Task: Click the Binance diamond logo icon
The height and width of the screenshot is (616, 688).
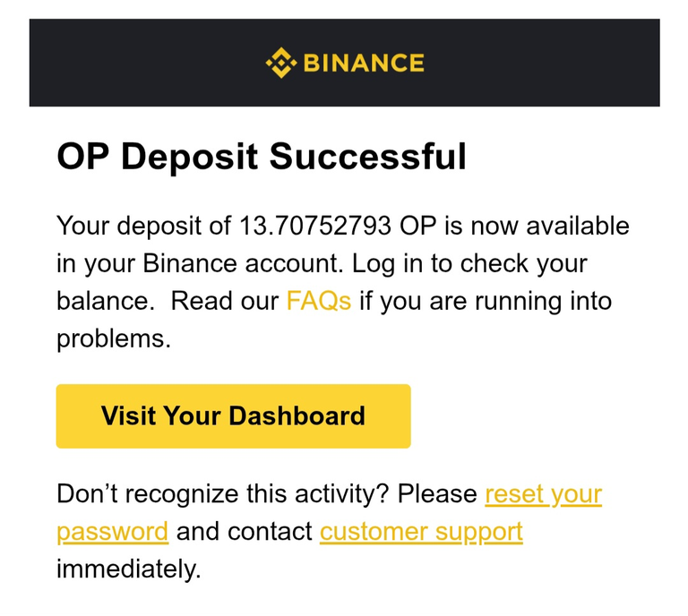Action: coord(281,63)
